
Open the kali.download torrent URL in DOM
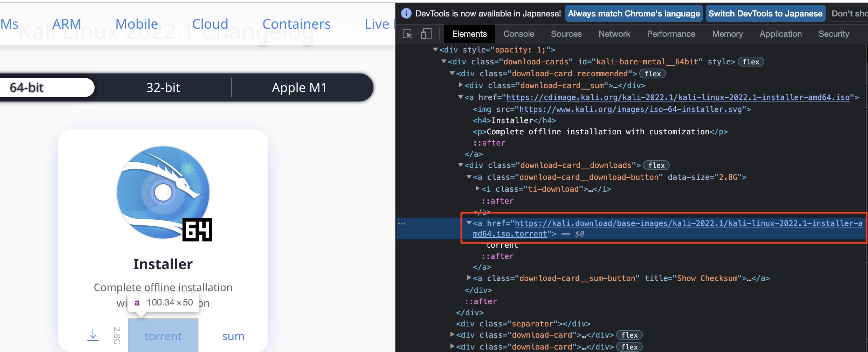668,228
